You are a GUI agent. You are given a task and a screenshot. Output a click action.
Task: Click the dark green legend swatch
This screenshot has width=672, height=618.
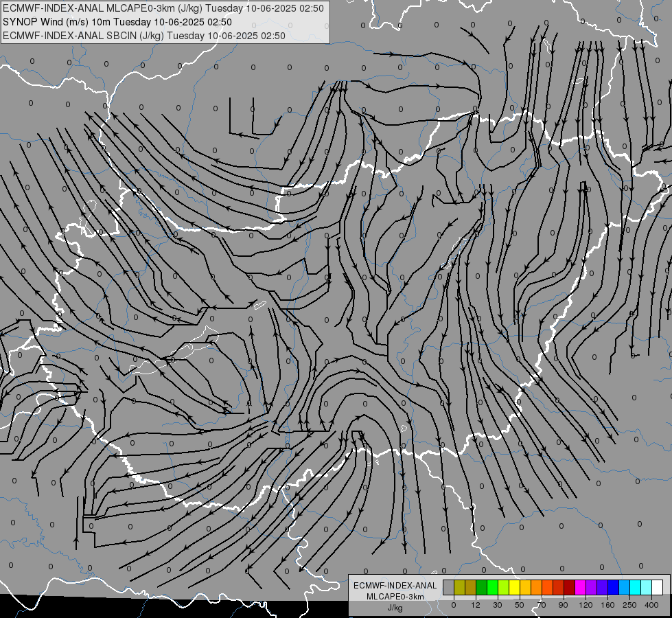[x=482, y=587]
